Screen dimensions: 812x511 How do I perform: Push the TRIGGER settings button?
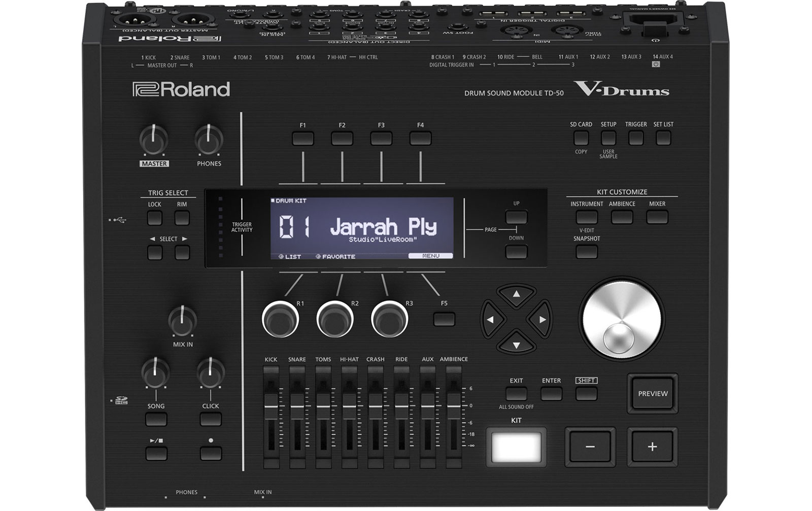pos(636,138)
